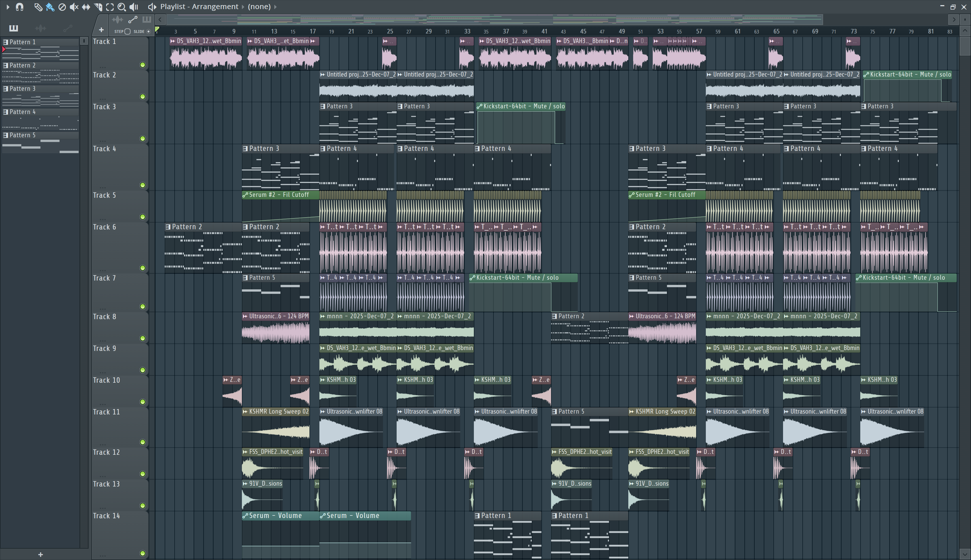Viewport: 971px width, 560px height.
Task: Toggle the magnet snap icon
Action: 20,7
